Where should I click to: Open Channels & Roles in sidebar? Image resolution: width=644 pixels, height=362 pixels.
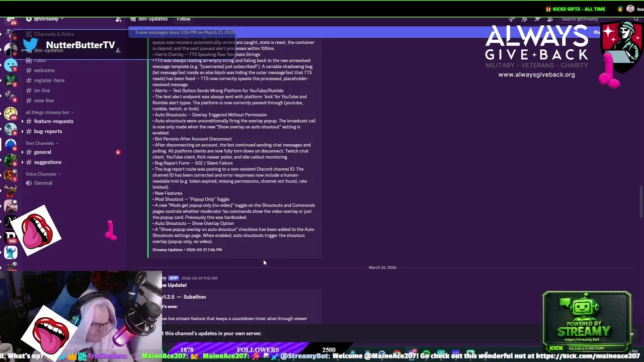(x=50, y=34)
